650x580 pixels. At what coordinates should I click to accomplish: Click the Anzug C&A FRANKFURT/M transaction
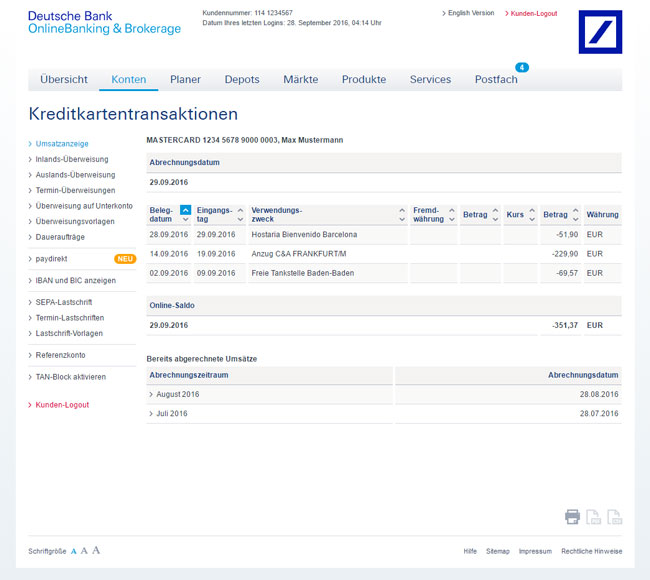(x=298, y=254)
